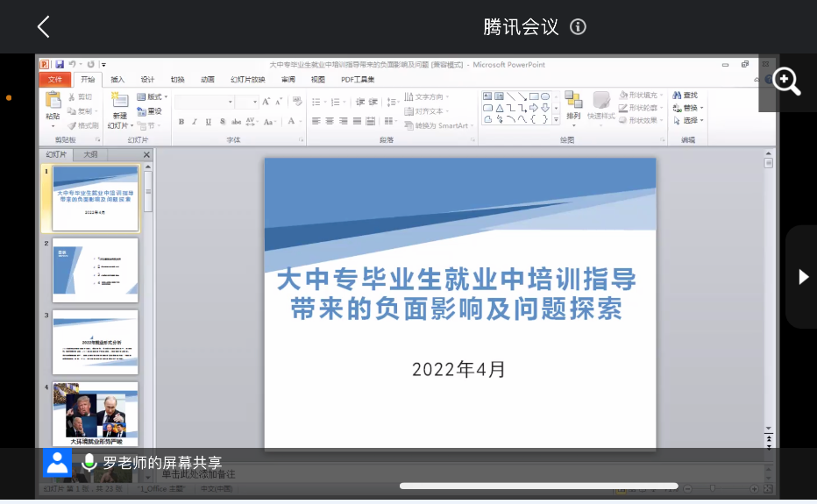Expand the shapes gallery more button
Image resolution: width=817 pixels, height=504 pixels.
tap(556, 120)
